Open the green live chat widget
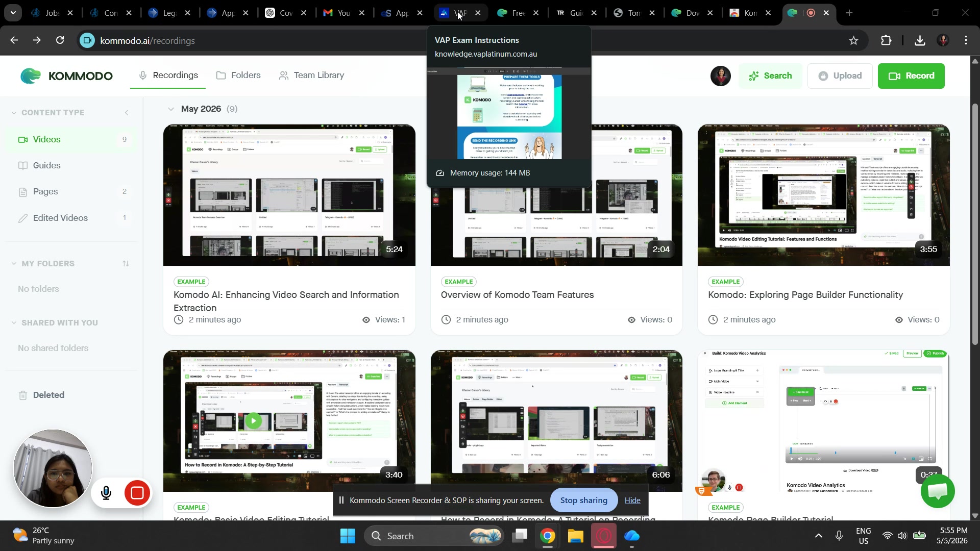Screen dimensions: 980x551 coord(938,491)
